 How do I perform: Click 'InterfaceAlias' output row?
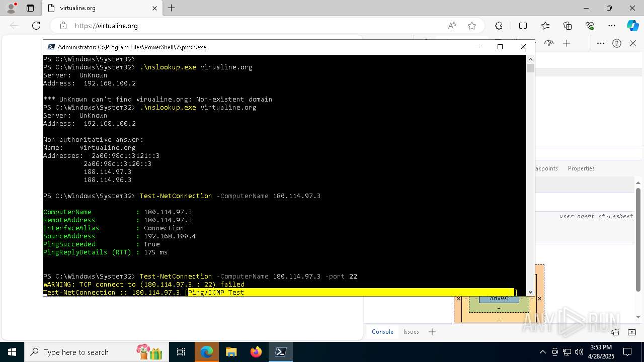point(113,228)
